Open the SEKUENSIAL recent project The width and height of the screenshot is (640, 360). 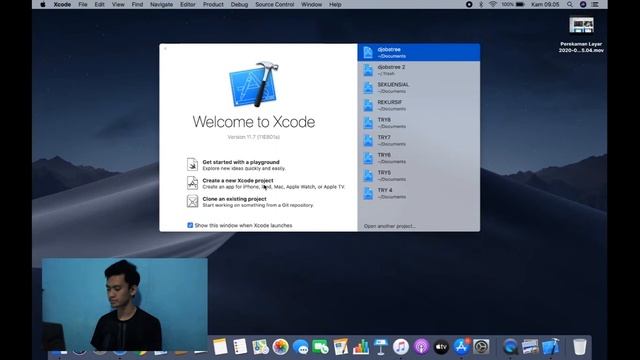pos(419,88)
